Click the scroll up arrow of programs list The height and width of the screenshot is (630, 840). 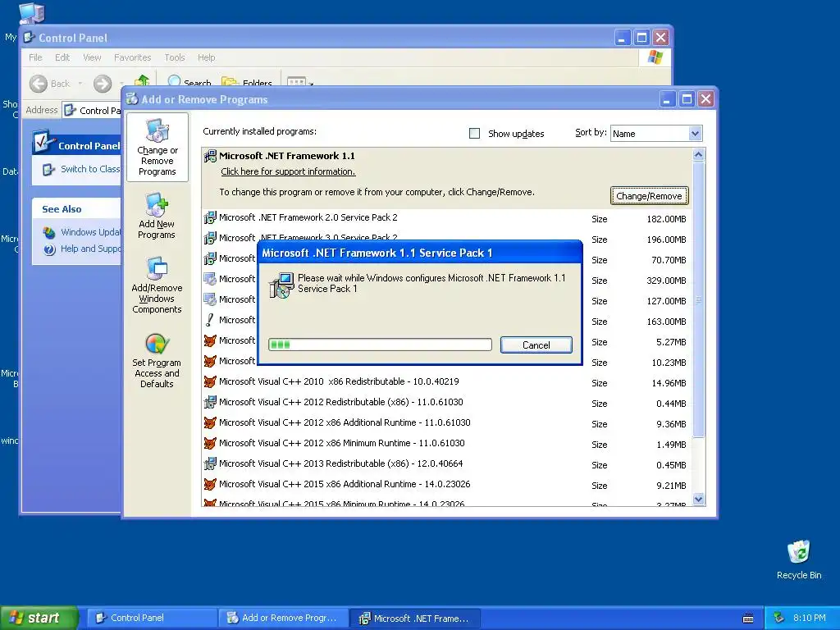coord(698,155)
